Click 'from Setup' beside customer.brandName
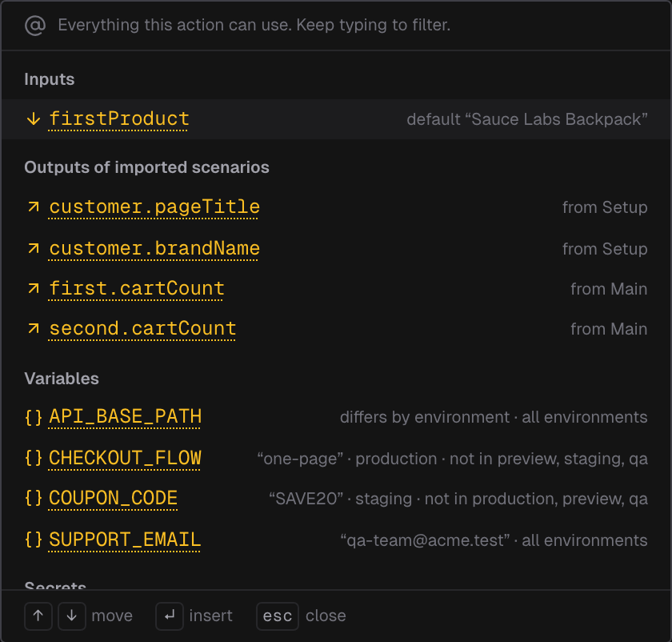The height and width of the screenshot is (642, 672). (605, 249)
